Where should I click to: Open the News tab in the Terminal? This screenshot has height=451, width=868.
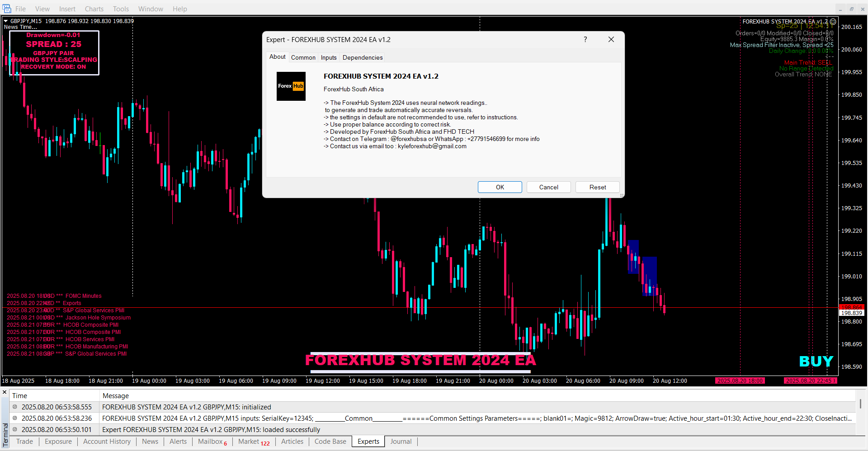tap(150, 442)
